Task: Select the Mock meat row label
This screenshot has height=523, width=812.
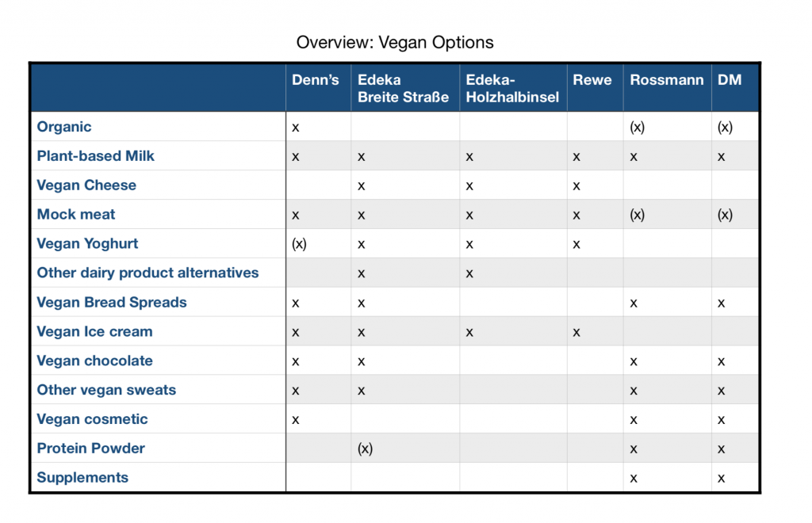Action: 76,214
